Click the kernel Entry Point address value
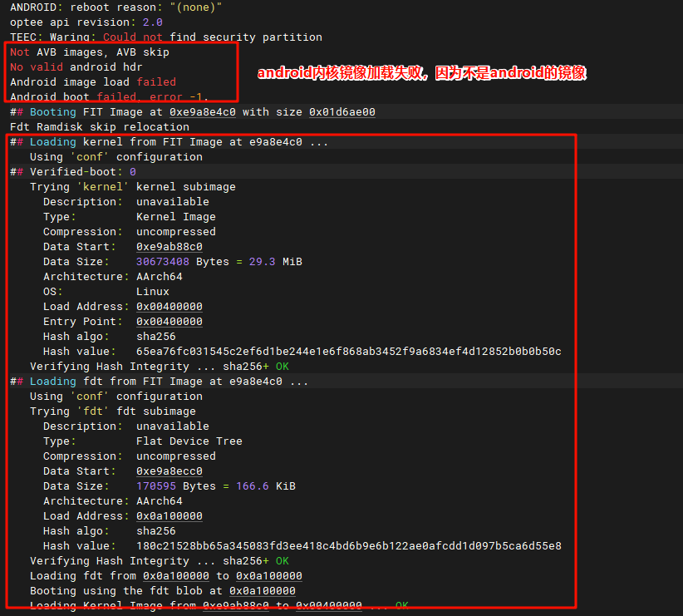Image resolution: width=683 pixels, height=616 pixels. coord(169,322)
